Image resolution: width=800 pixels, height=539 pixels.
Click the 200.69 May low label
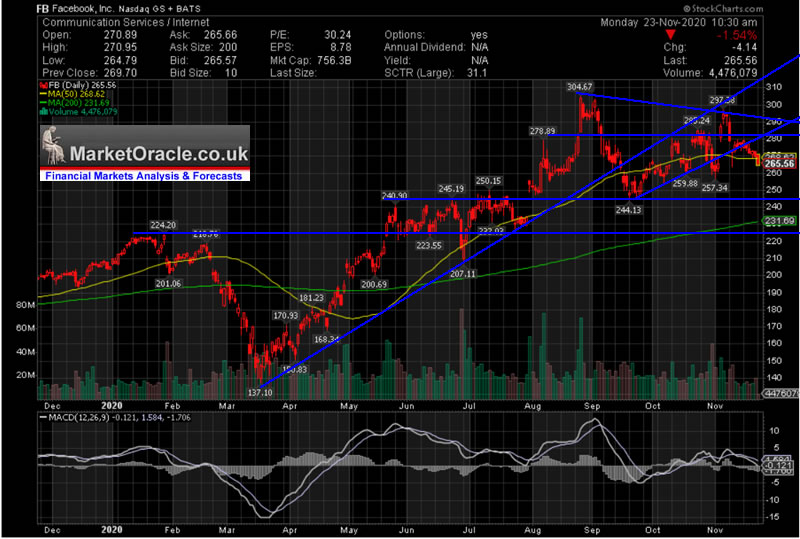(374, 284)
